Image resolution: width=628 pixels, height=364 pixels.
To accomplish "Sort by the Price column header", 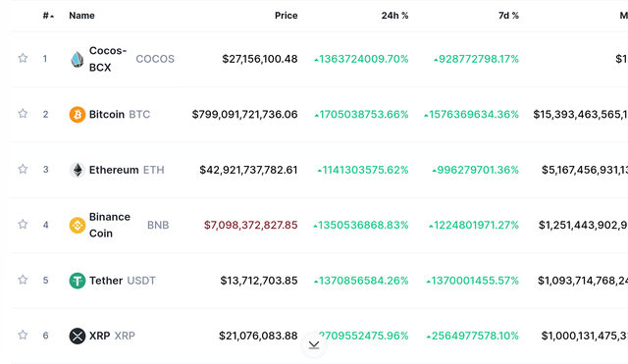I will pos(286,16).
